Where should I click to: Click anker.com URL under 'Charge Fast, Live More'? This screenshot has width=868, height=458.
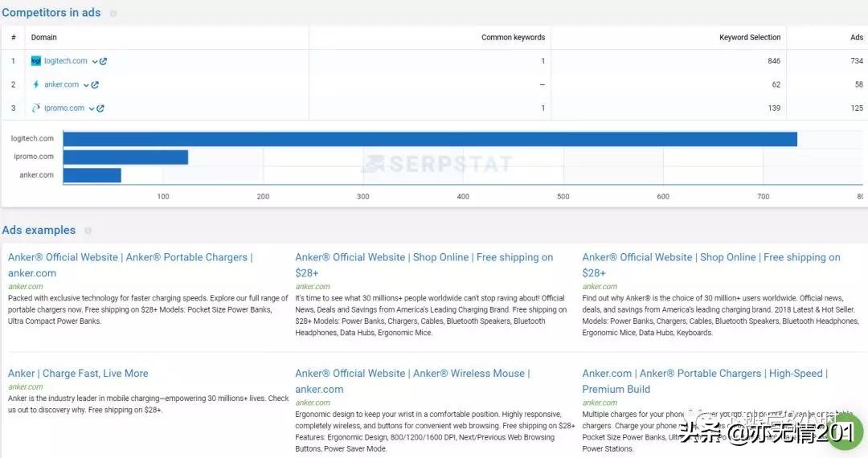[26, 386]
